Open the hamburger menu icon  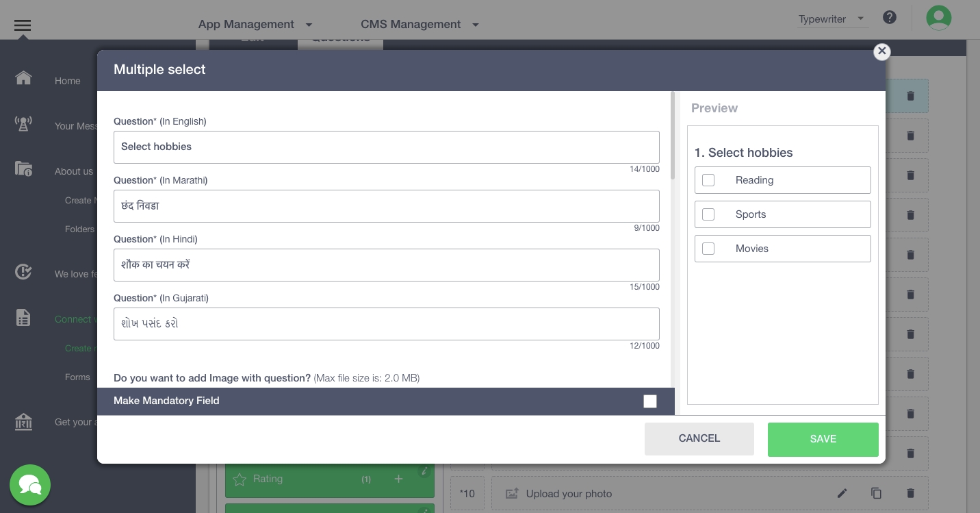(x=23, y=25)
